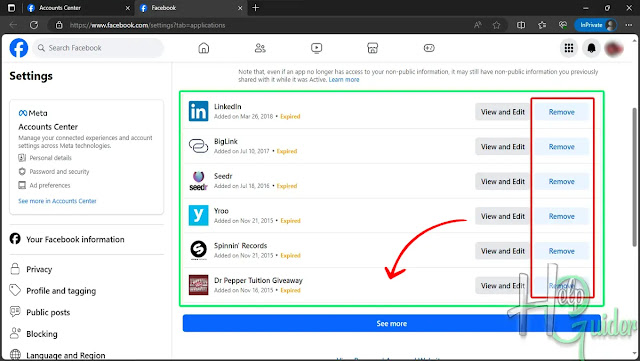View and Edit the BigLink app

click(x=502, y=147)
